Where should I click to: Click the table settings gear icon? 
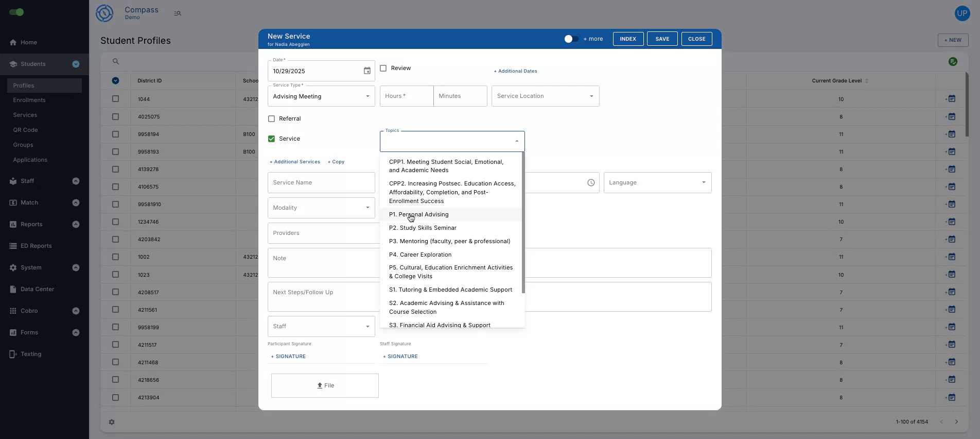pos(112,422)
